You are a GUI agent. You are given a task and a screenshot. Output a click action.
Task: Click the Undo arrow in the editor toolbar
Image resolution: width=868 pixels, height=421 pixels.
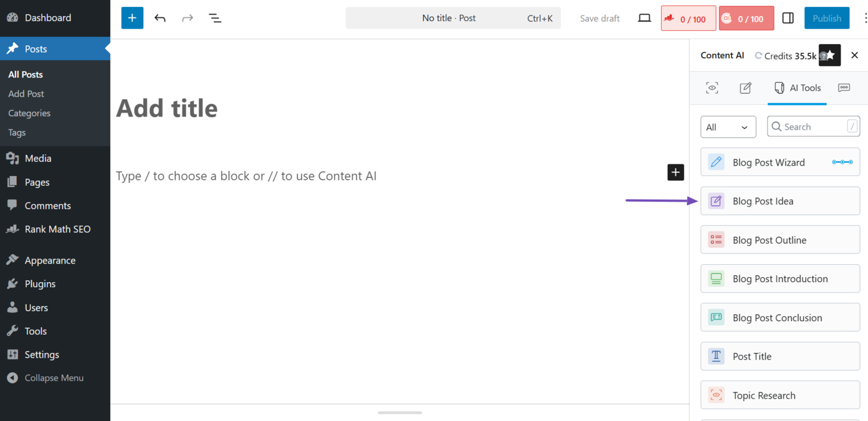click(x=159, y=17)
